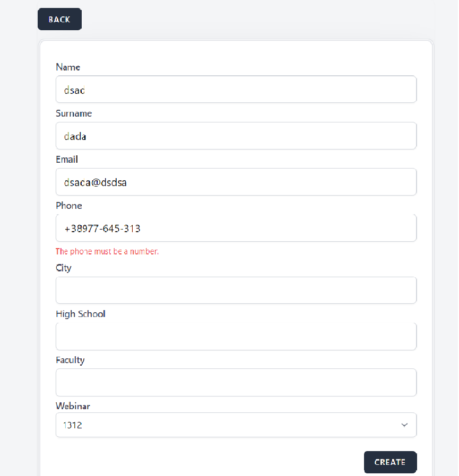Focus the empty City input field

[x=236, y=290]
